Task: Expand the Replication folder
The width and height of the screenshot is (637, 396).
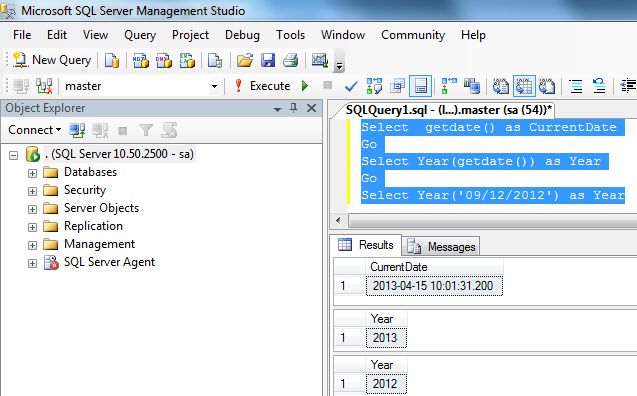Action: 32,227
